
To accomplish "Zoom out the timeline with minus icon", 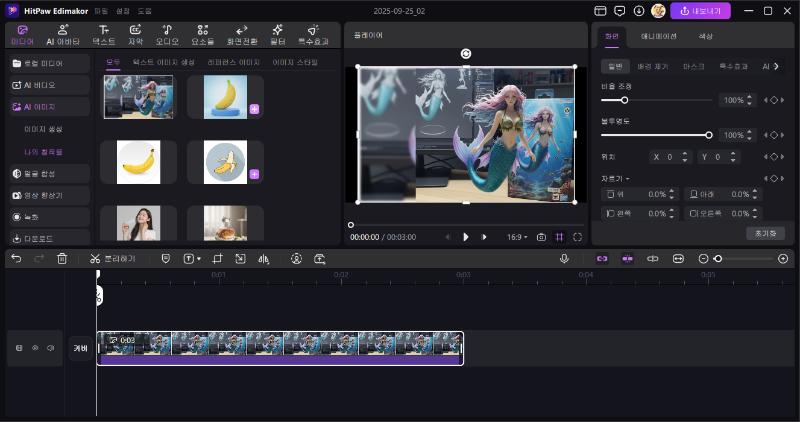I will point(703,259).
